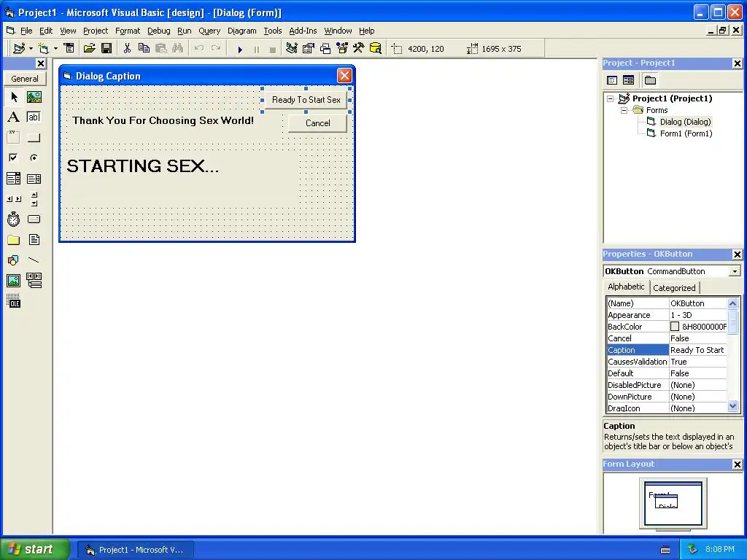Select the TextBox control tool
This screenshot has height=560, width=747.
(x=34, y=117)
